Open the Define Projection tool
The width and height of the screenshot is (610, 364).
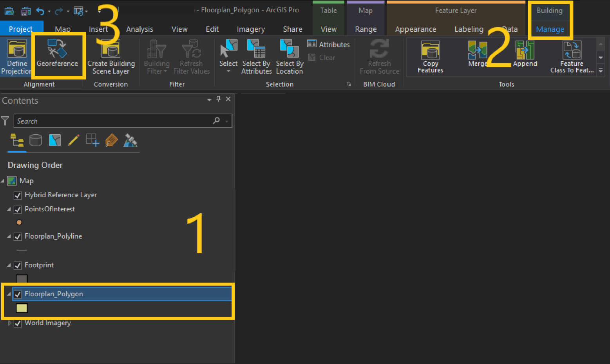click(16, 57)
